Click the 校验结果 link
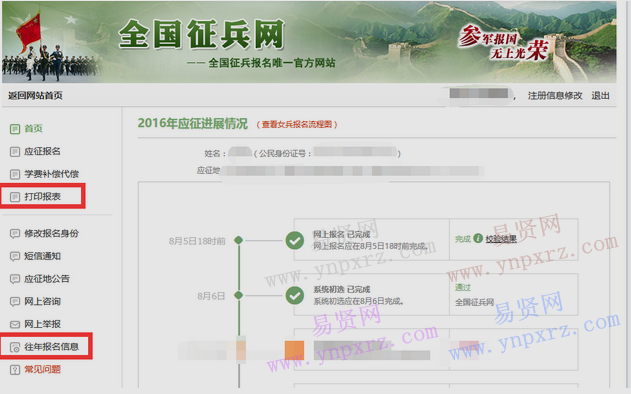The width and height of the screenshot is (631, 394). (x=501, y=239)
